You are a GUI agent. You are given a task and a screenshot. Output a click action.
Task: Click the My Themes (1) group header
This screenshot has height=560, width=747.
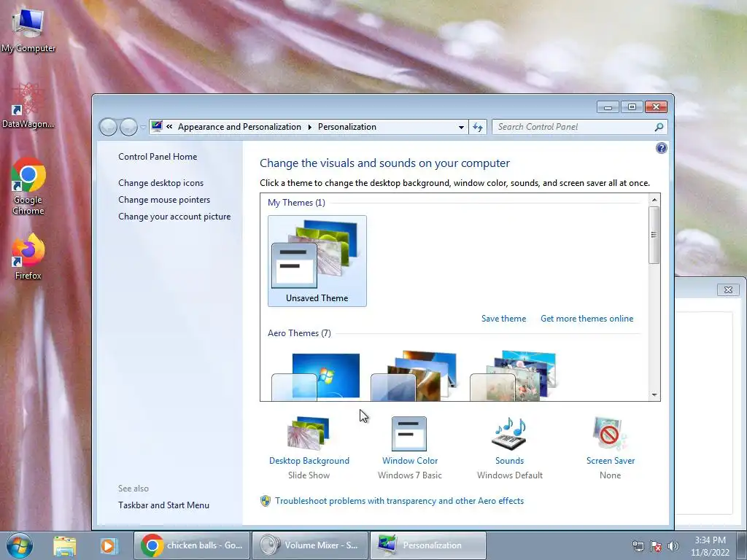click(x=296, y=203)
